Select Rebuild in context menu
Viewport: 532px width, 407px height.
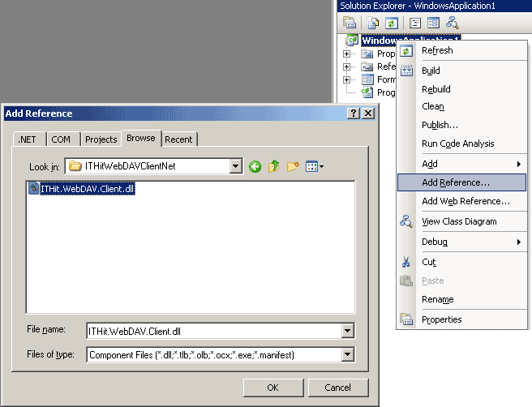pyautogui.click(x=461, y=89)
